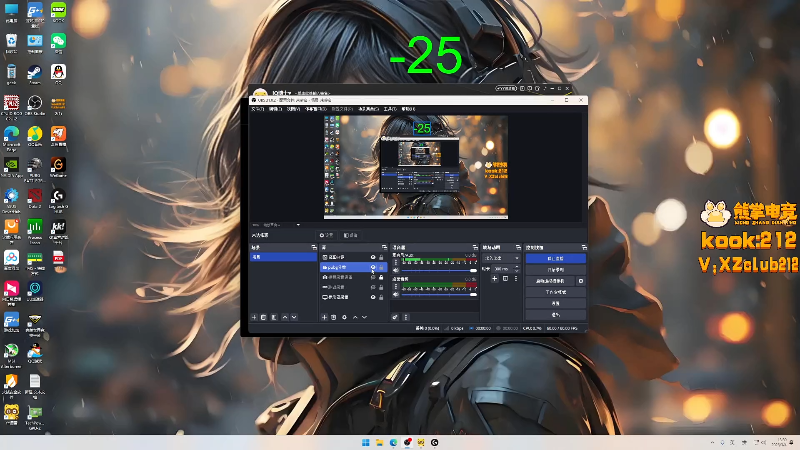Open the Help menu in OBS
The width and height of the screenshot is (800, 450).
pyautogui.click(x=408, y=109)
